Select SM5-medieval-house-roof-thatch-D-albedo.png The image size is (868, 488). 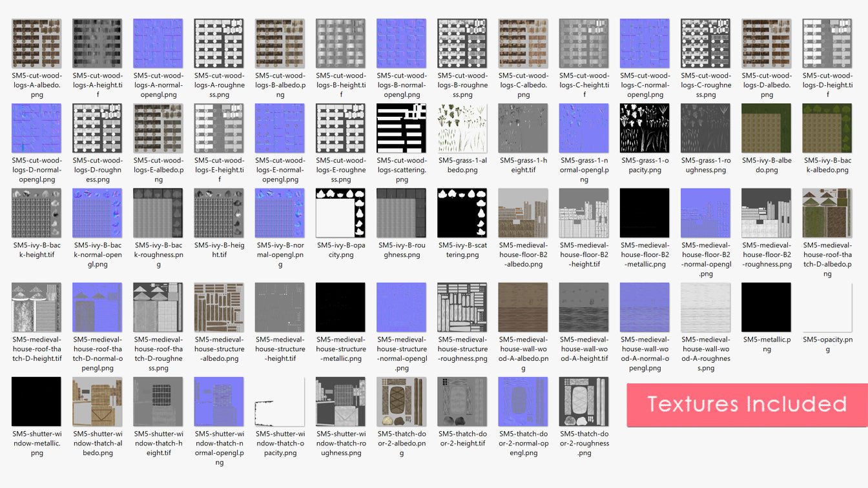(x=827, y=213)
